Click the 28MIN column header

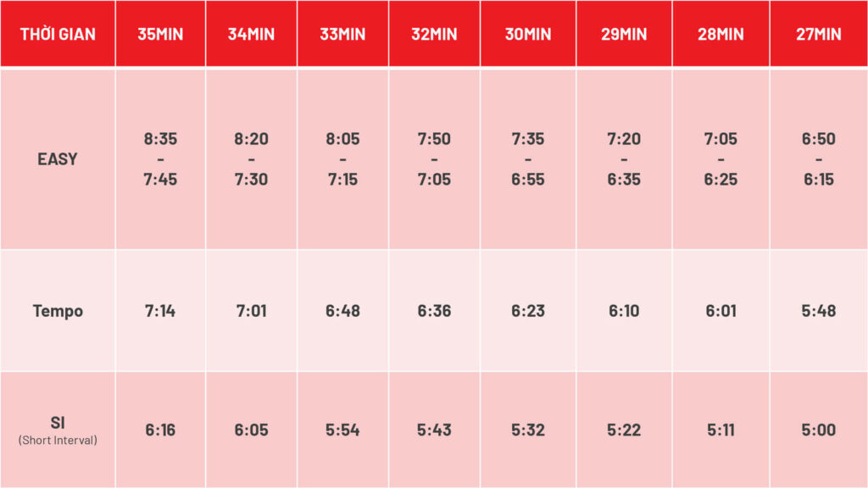point(721,34)
